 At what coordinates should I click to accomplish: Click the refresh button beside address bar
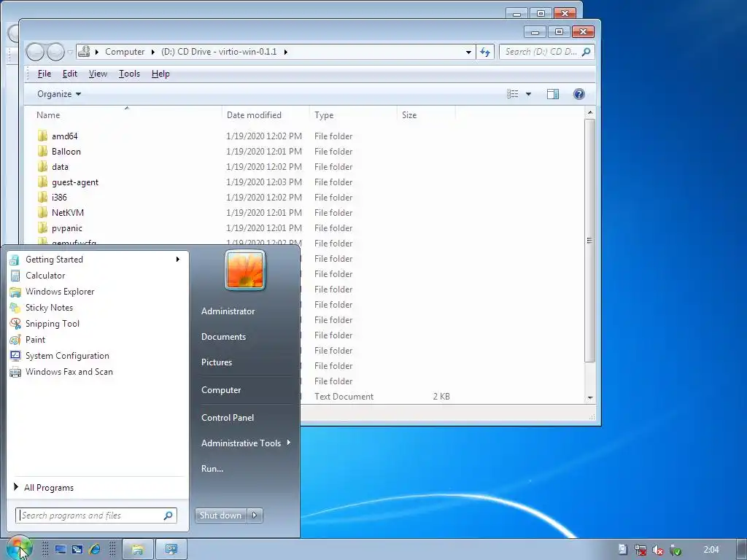coord(485,52)
